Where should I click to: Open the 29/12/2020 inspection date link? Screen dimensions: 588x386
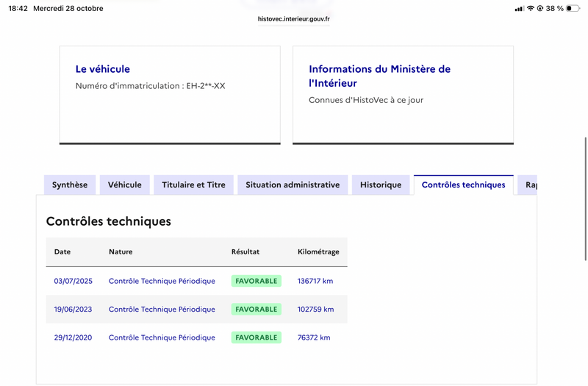click(73, 337)
